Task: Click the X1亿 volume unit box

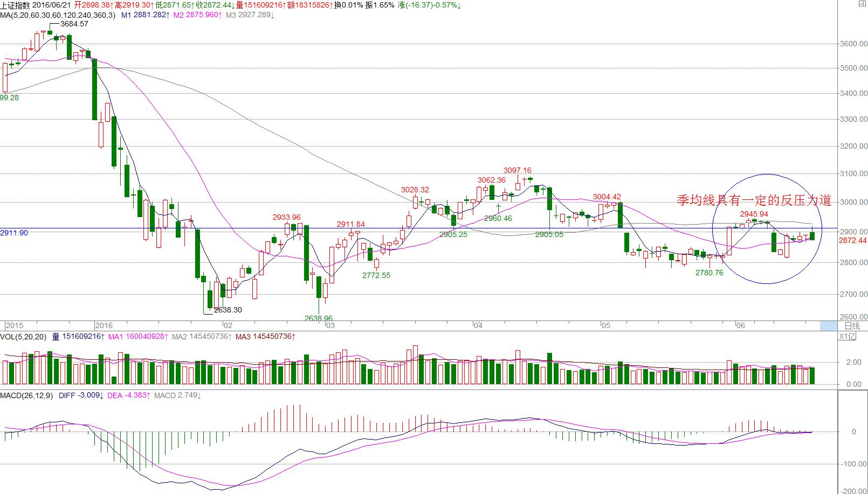Action: point(848,337)
